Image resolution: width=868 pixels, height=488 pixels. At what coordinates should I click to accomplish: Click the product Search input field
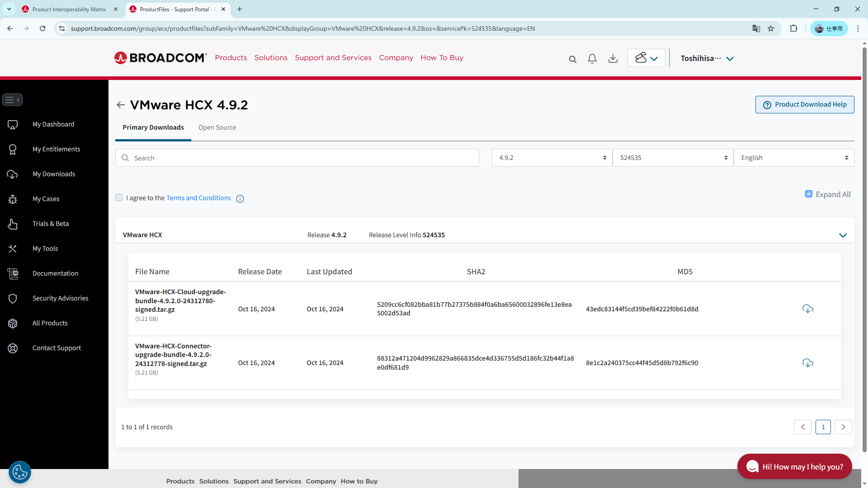coord(297,158)
